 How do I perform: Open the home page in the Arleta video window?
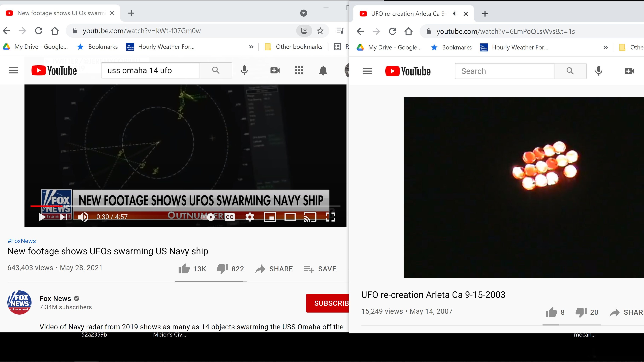pos(408,31)
